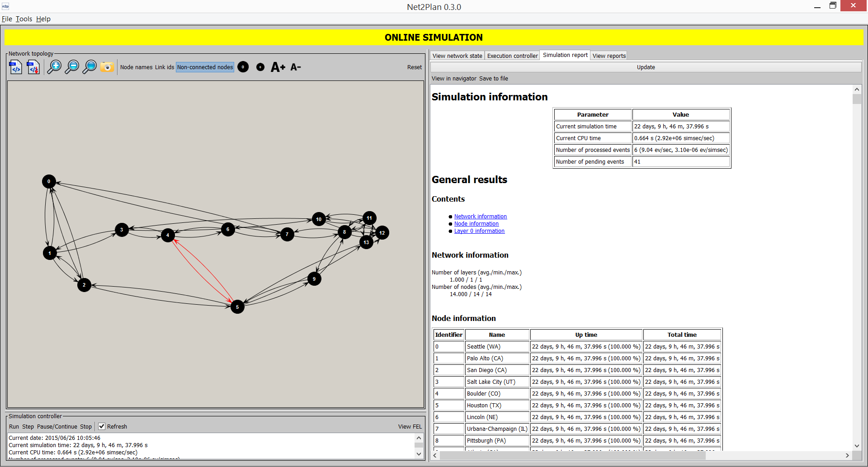Select node 7 in topology
The image size is (868, 467).
pyautogui.click(x=287, y=234)
